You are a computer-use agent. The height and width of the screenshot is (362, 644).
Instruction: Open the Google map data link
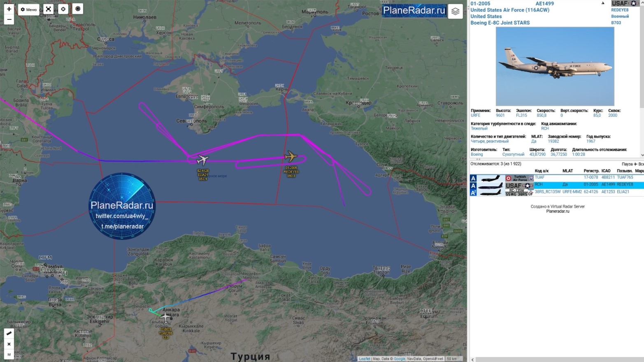pyautogui.click(x=400, y=359)
